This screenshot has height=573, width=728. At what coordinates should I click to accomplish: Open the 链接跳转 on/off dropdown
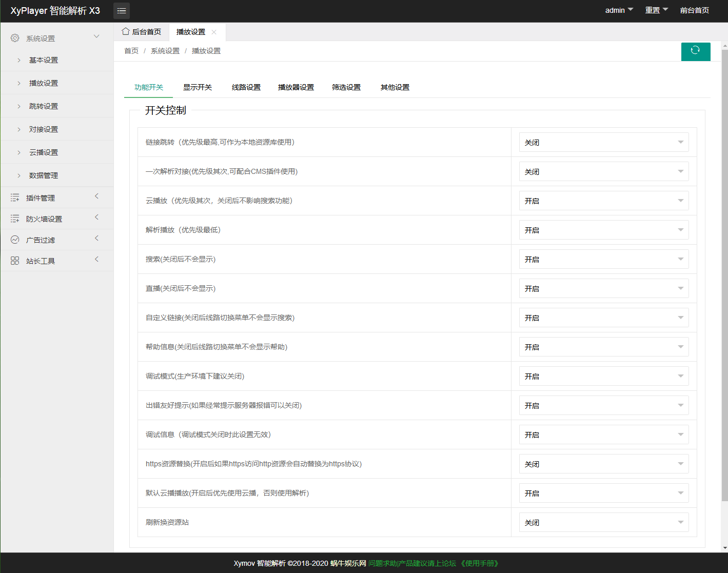[603, 143]
